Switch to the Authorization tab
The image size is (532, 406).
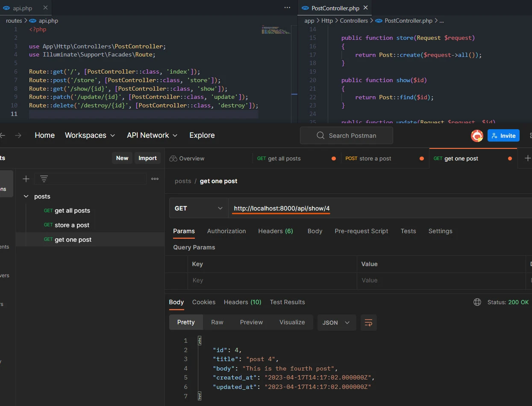tap(226, 231)
